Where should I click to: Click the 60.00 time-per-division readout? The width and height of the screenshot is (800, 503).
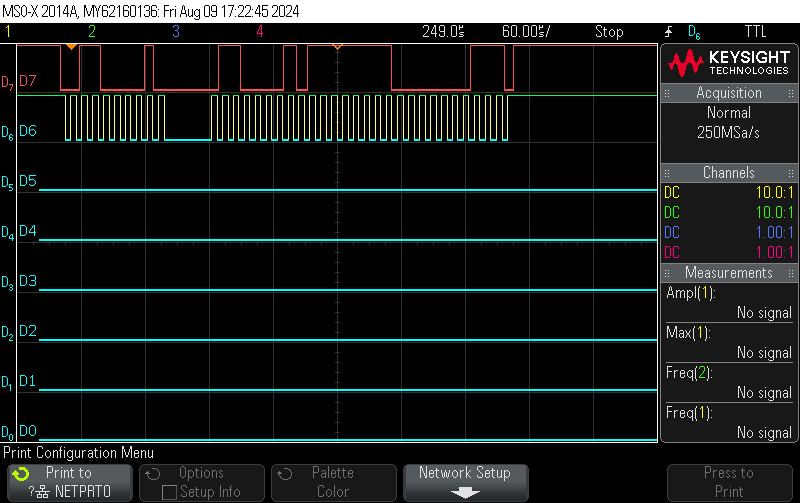(x=526, y=32)
